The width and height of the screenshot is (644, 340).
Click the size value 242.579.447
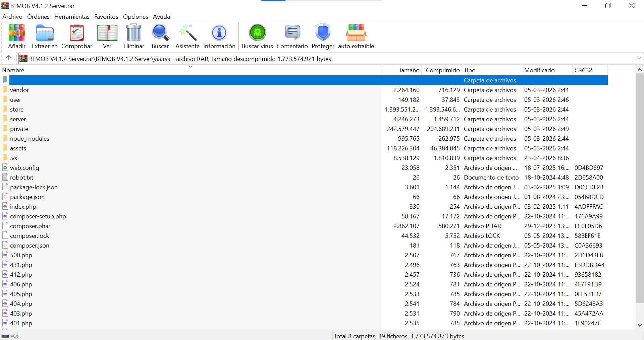(x=403, y=129)
